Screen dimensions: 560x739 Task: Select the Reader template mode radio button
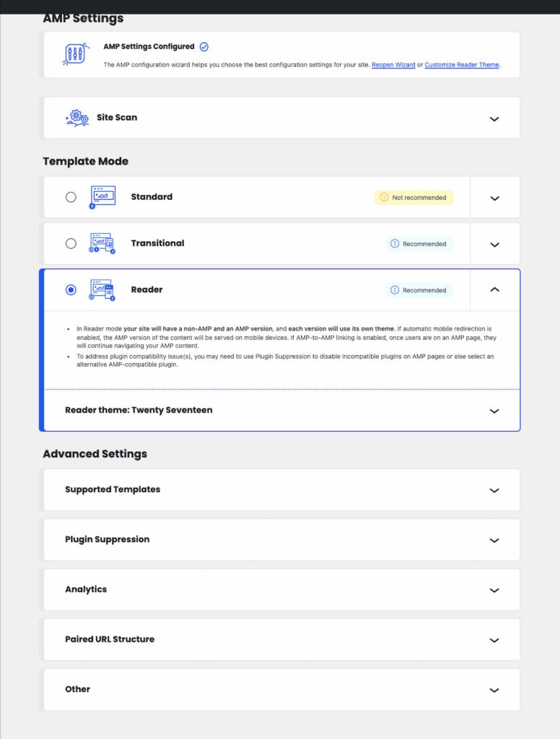[71, 289]
